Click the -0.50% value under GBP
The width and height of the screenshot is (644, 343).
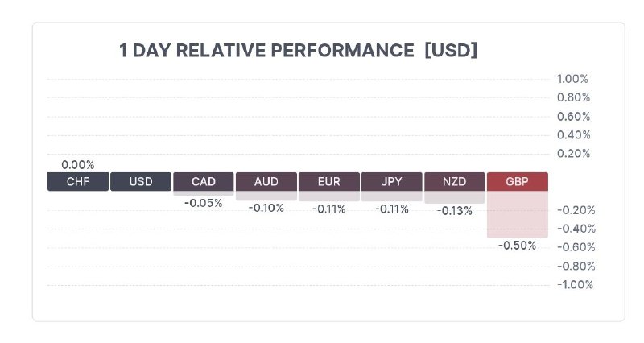coord(517,246)
